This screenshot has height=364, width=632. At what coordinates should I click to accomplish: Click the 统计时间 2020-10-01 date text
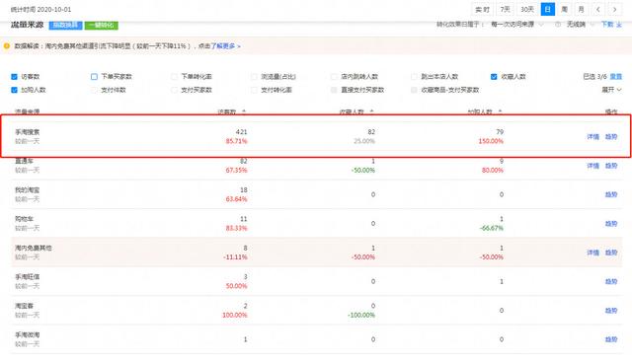pyautogui.click(x=40, y=9)
